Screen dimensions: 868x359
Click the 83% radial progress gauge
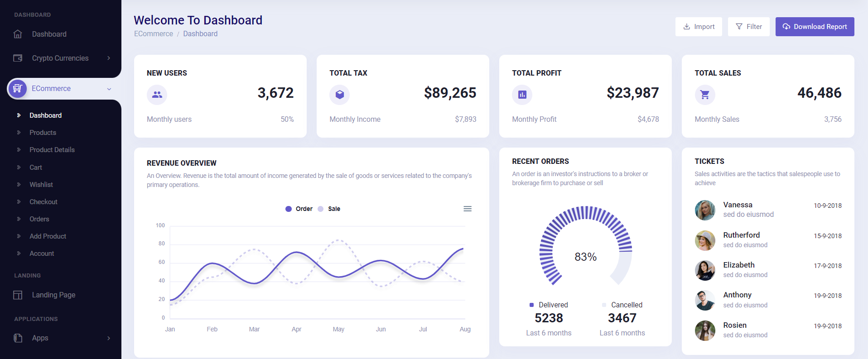pos(585,247)
